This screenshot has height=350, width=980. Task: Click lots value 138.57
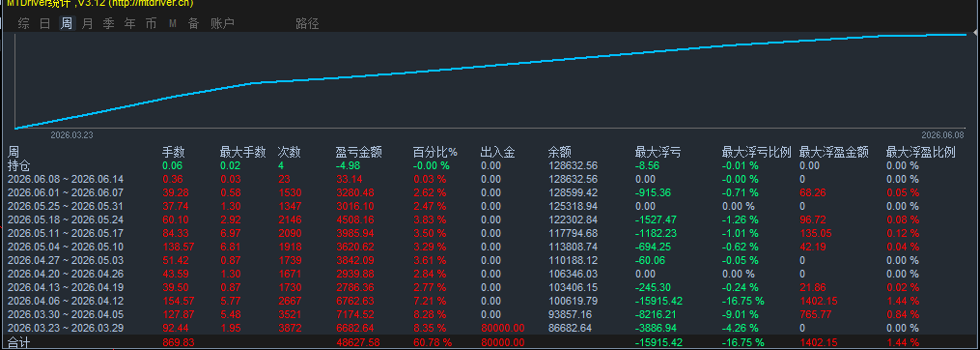point(178,247)
